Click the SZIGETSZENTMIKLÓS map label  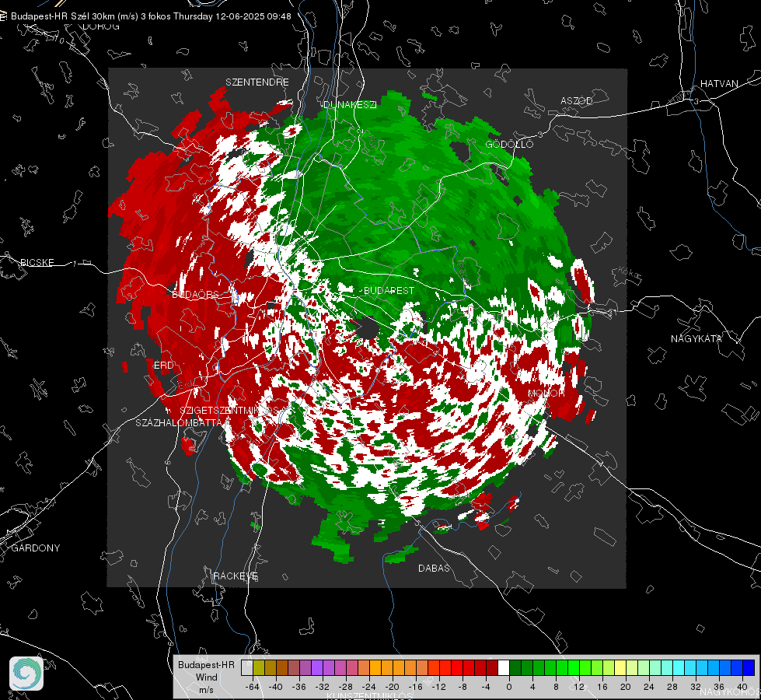pyautogui.click(x=229, y=411)
